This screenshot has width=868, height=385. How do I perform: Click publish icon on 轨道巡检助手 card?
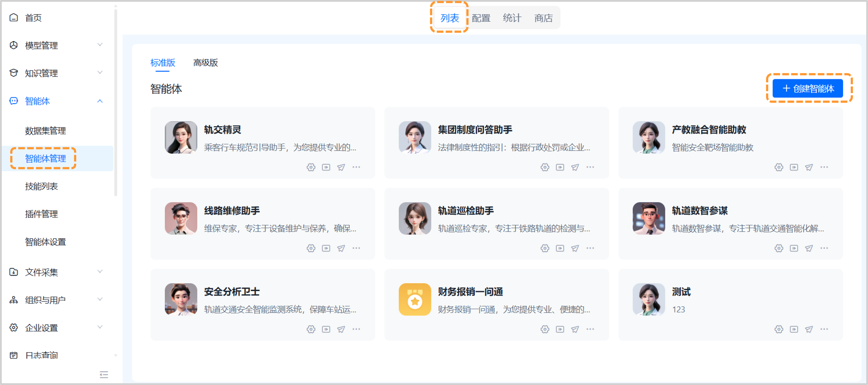click(575, 248)
